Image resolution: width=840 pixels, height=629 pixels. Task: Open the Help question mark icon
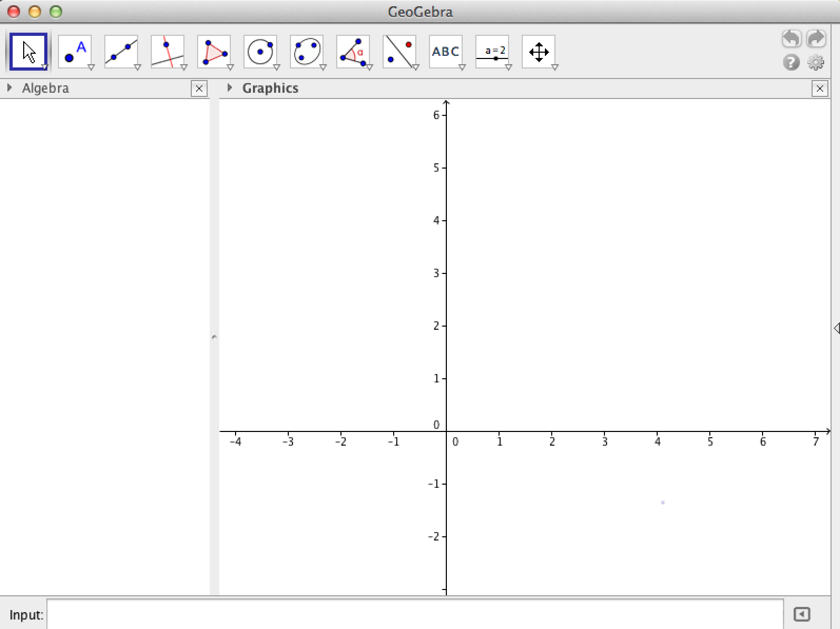click(791, 63)
